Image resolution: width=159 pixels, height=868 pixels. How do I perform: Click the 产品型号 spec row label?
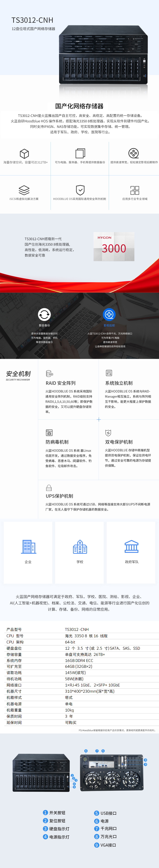(x=14, y=629)
